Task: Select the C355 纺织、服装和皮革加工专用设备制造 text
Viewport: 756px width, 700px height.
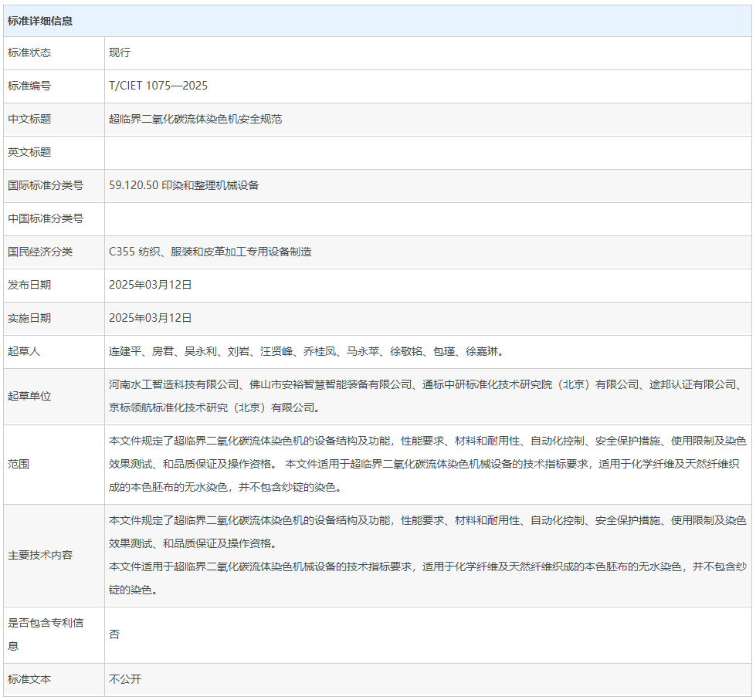Action: 210,252
